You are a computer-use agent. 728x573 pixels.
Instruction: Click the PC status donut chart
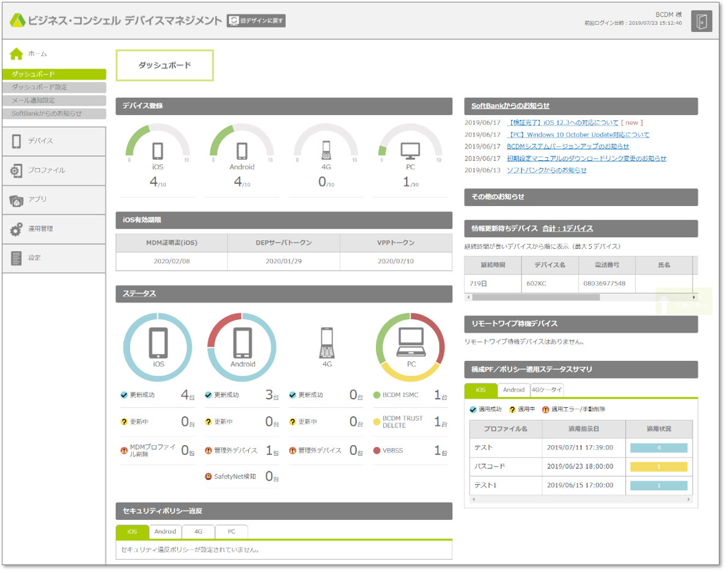tap(411, 346)
